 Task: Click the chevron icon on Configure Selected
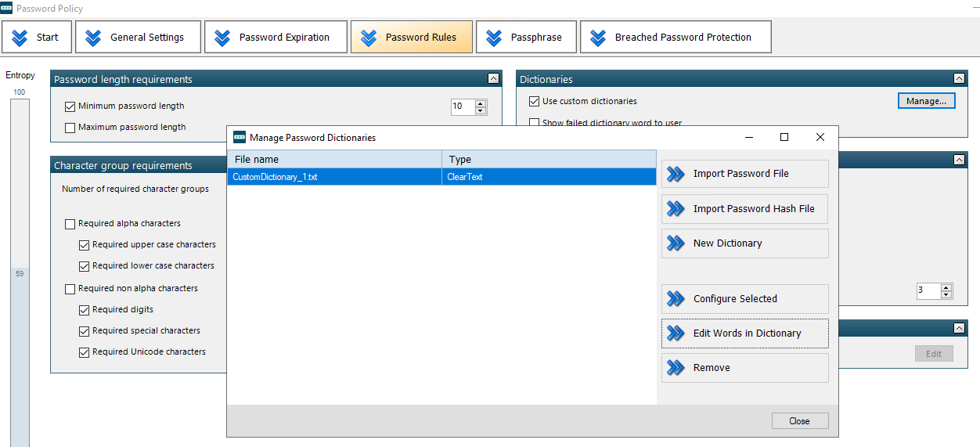[x=676, y=299]
